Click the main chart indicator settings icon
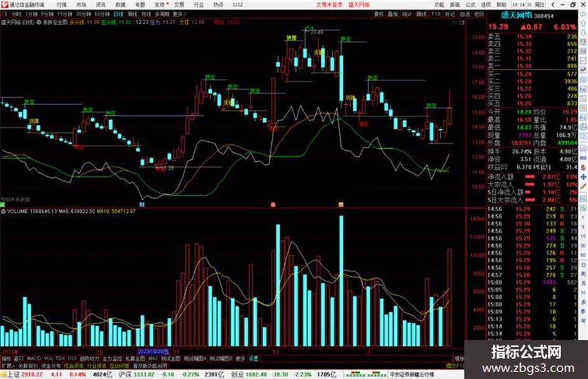 (x=39, y=22)
